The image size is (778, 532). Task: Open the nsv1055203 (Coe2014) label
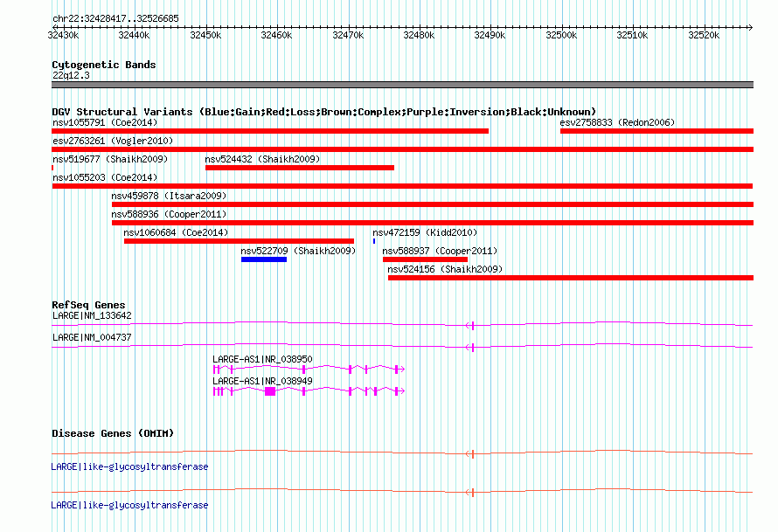pyautogui.click(x=105, y=177)
